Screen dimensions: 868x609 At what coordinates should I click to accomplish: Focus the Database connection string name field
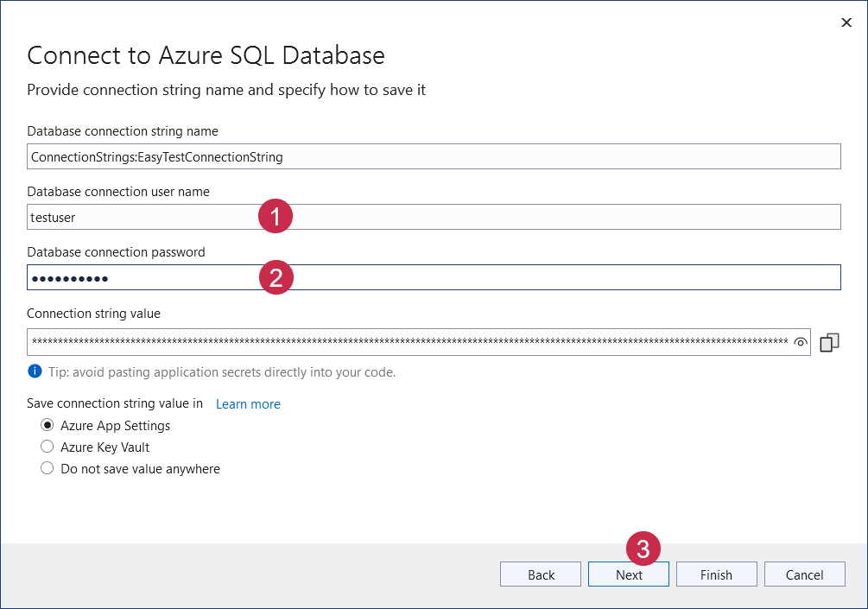pyautogui.click(x=434, y=156)
